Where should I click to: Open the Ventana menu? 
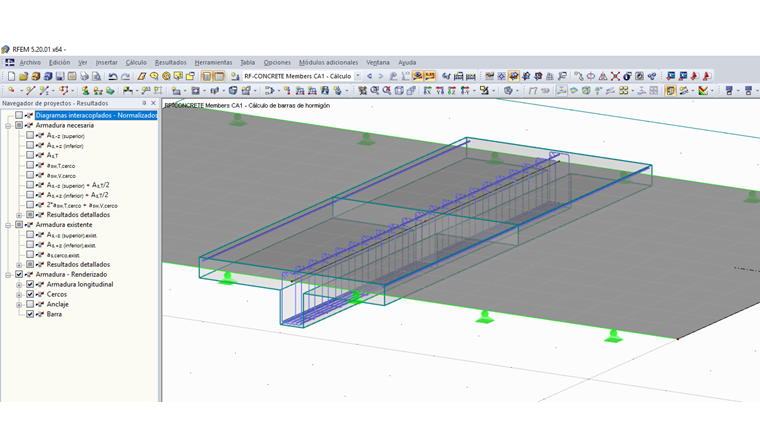[x=378, y=63]
